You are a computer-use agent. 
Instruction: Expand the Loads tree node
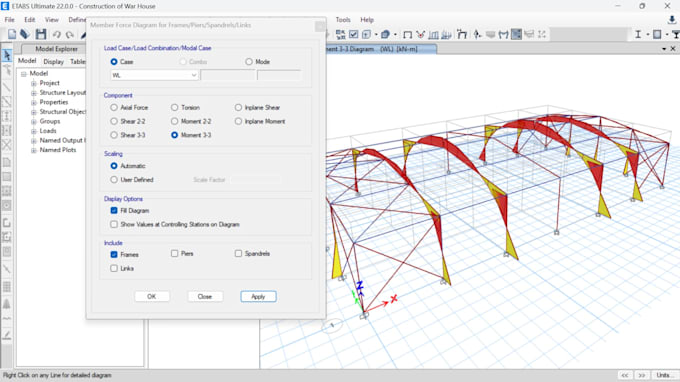click(x=33, y=131)
